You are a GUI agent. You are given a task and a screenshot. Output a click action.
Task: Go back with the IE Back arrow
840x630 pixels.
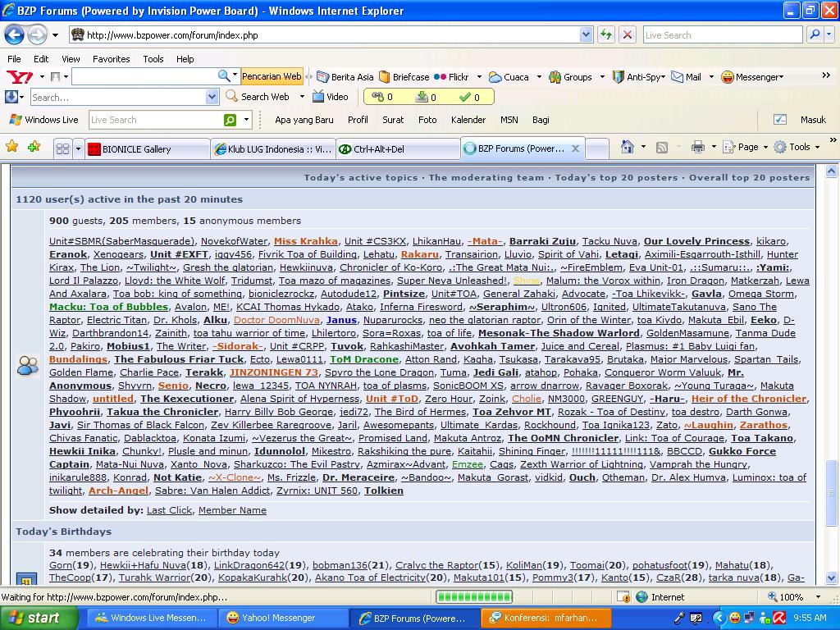(x=15, y=35)
